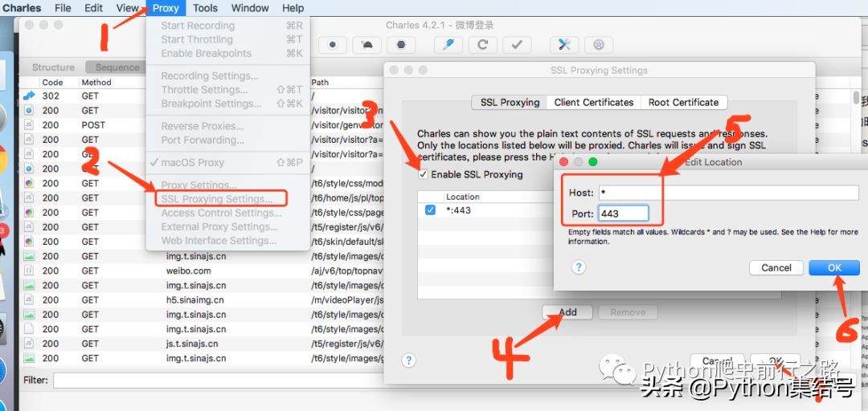Click the Remove location button
This screenshot has height=411, width=868.
[628, 312]
